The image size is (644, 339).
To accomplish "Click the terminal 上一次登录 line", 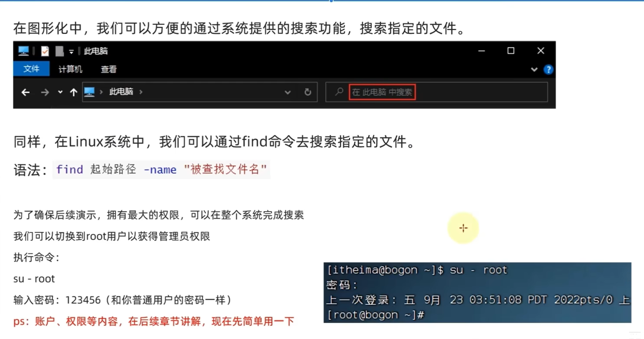I will coord(478,300).
